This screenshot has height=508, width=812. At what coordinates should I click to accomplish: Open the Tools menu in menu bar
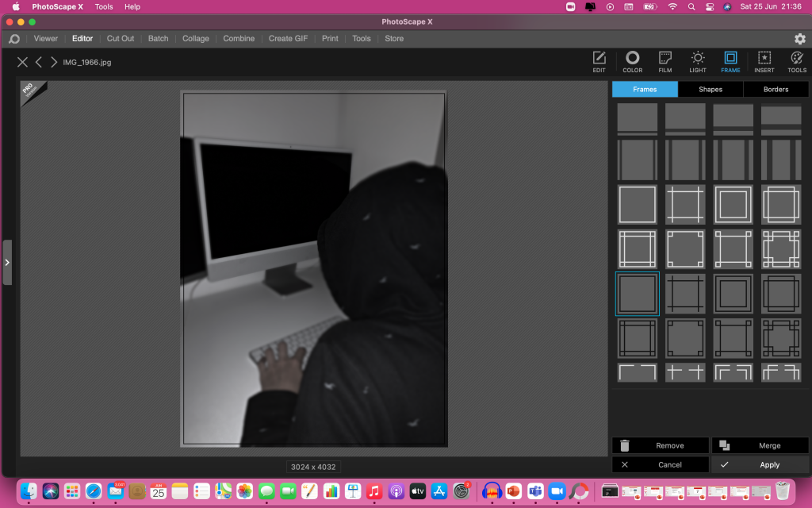(104, 6)
